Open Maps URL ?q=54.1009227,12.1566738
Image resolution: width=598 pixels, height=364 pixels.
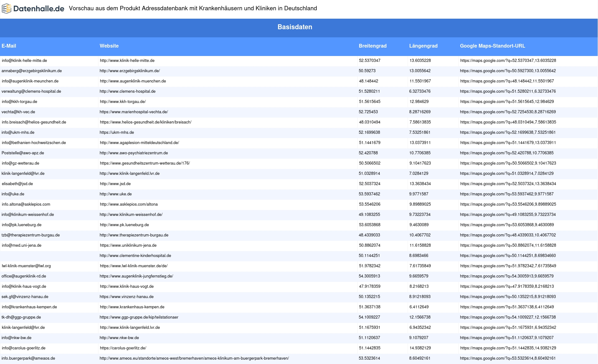pos(508,317)
